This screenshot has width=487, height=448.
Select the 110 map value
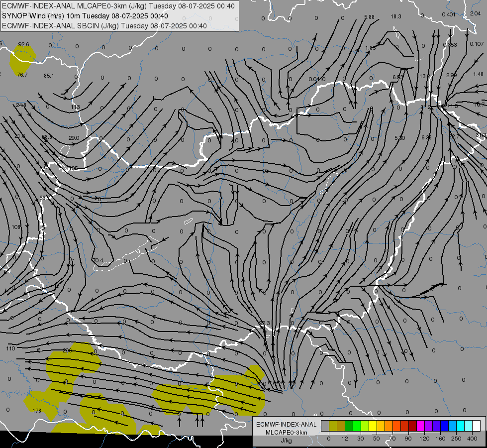(10, 348)
